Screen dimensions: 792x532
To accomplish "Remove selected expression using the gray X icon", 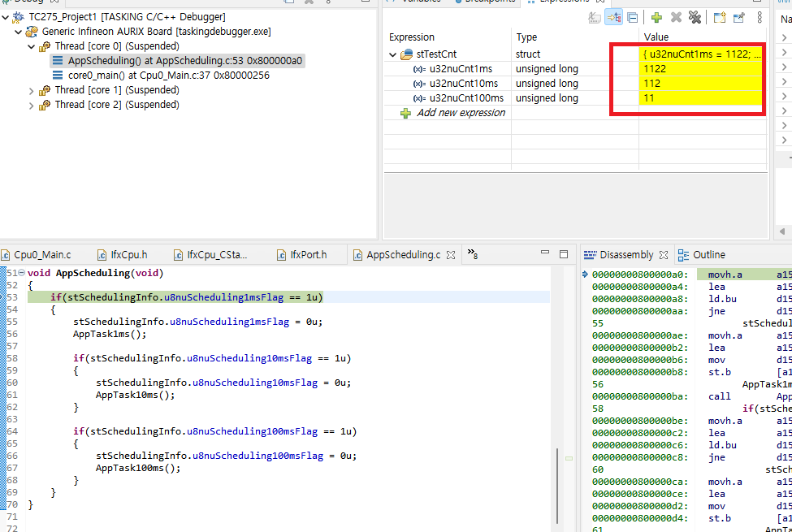I will (x=677, y=18).
